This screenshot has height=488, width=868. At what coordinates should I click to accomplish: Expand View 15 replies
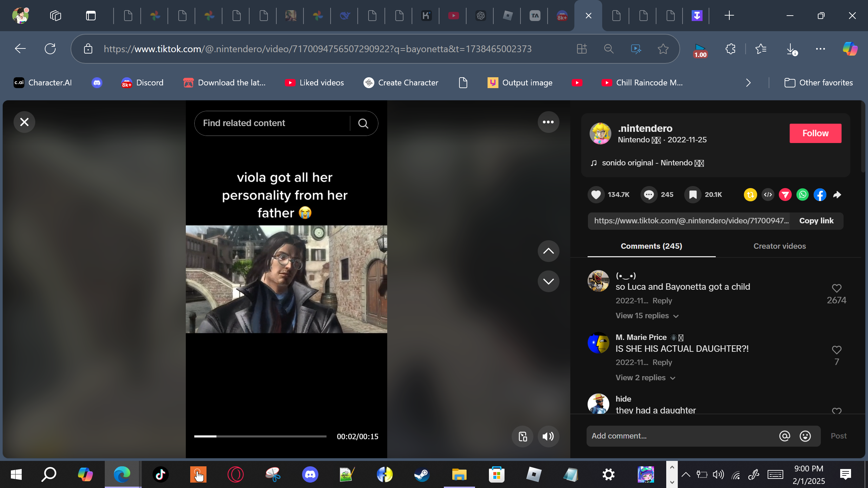point(647,316)
